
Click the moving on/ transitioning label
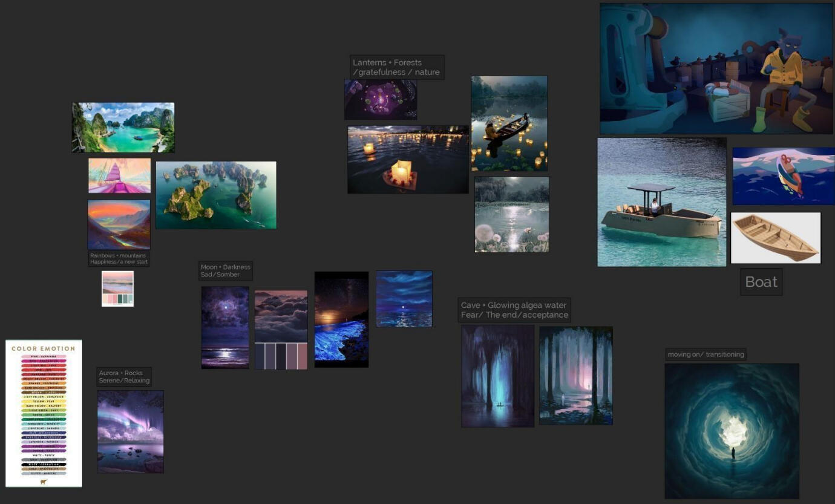(x=706, y=354)
